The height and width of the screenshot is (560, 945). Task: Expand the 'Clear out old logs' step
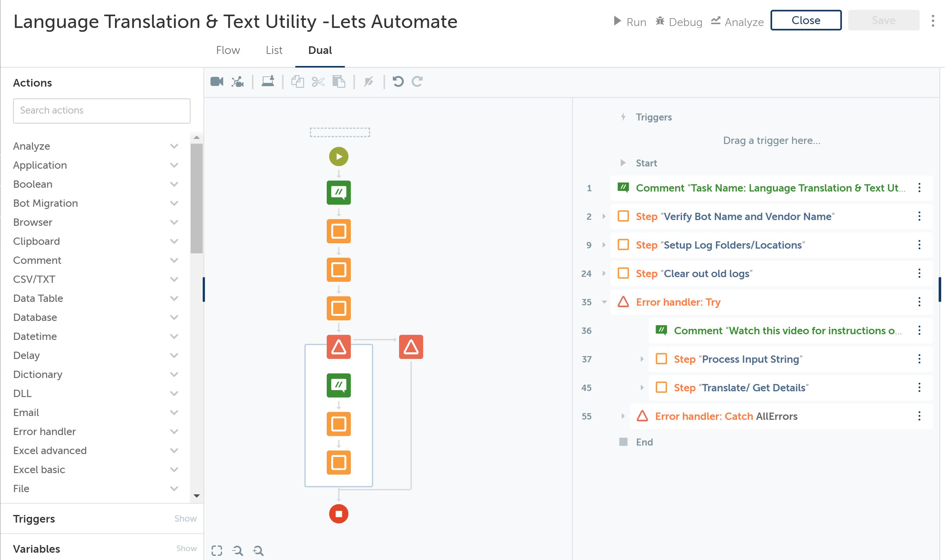(x=604, y=274)
